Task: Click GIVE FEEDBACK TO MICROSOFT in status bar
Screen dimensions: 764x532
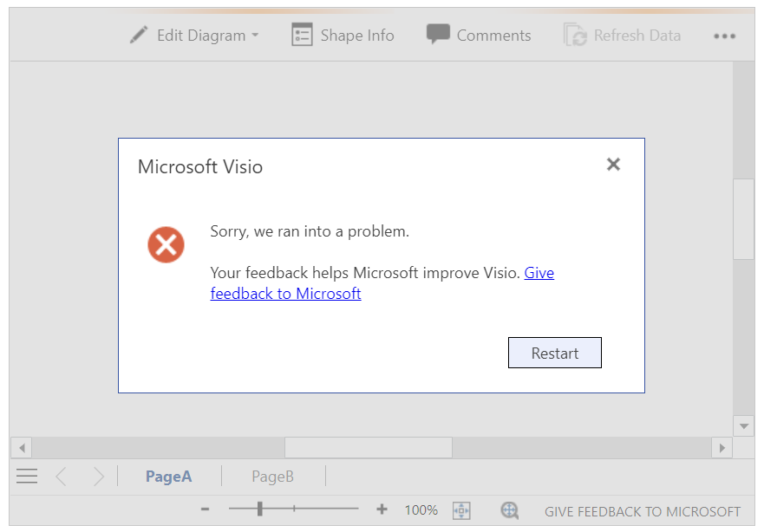Action: (642, 512)
